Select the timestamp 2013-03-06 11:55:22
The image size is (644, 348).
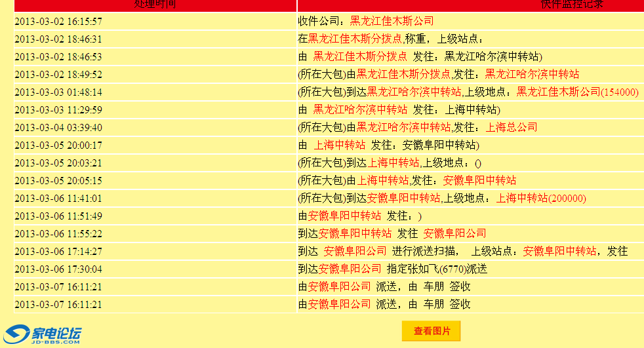click(58, 233)
